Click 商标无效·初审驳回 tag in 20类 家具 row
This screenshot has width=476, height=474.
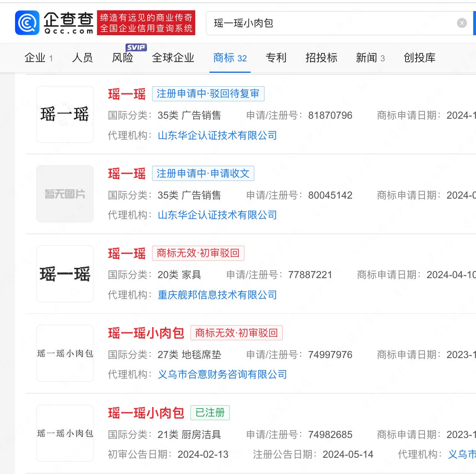point(198,253)
